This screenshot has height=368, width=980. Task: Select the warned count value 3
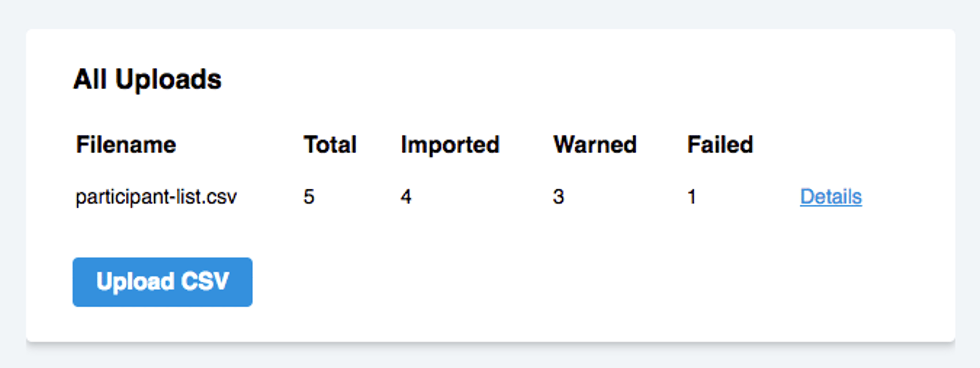point(558,197)
